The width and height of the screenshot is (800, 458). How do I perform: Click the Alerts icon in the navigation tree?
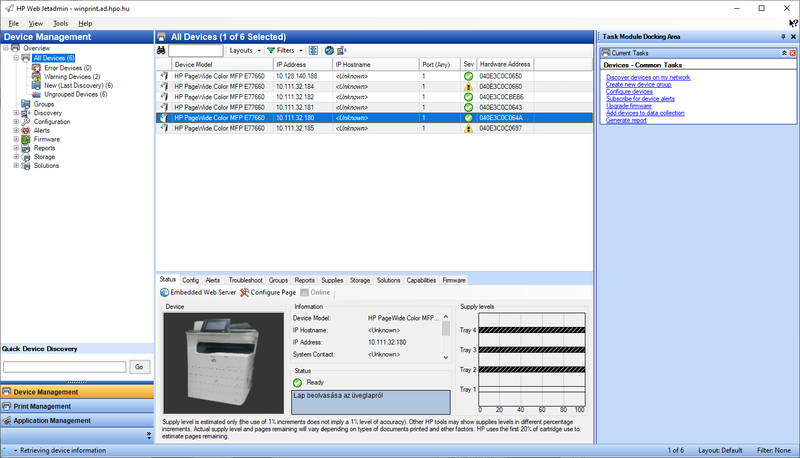[26, 130]
